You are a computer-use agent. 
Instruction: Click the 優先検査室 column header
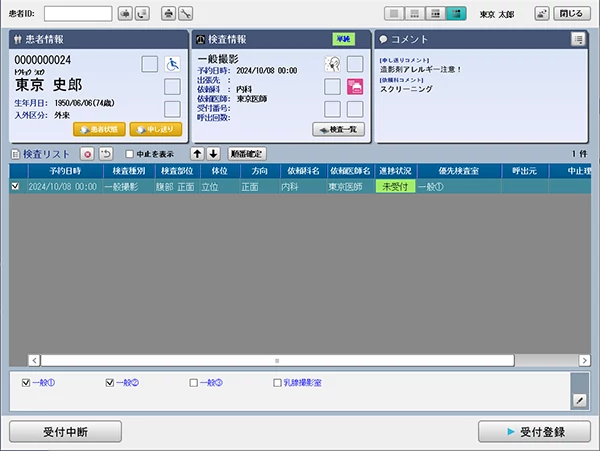pyautogui.click(x=459, y=171)
